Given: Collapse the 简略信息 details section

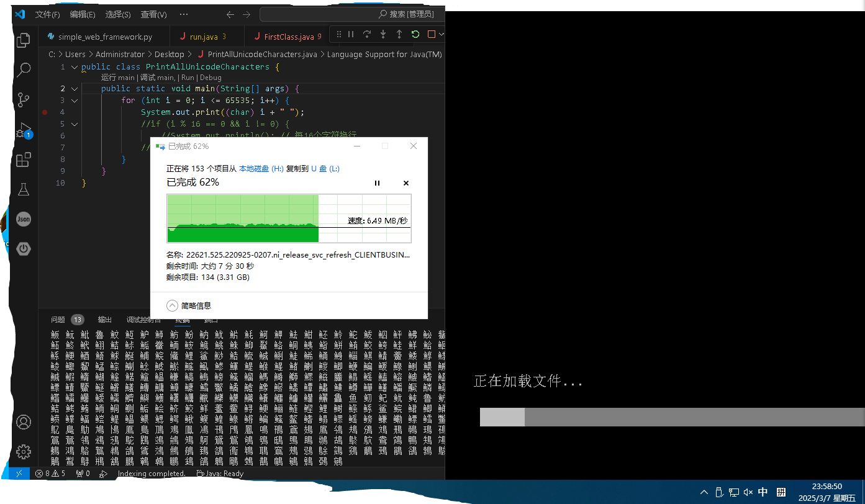Looking at the screenshot, I should tap(173, 305).
